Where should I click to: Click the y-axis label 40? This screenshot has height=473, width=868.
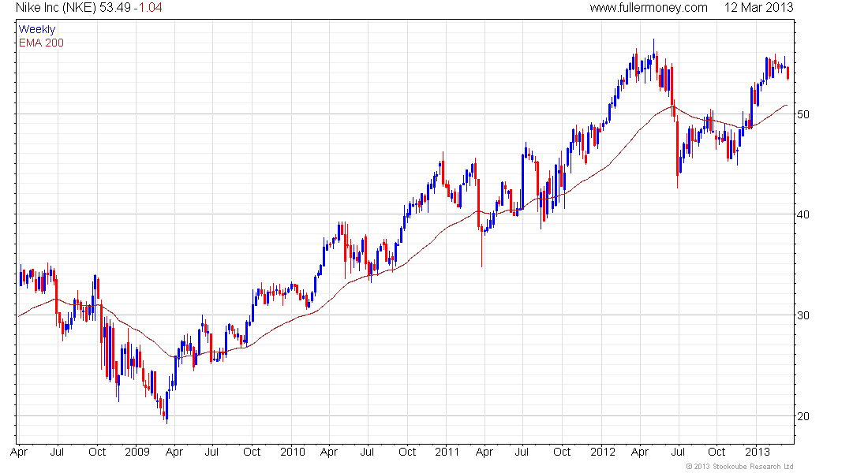tap(803, 214)
